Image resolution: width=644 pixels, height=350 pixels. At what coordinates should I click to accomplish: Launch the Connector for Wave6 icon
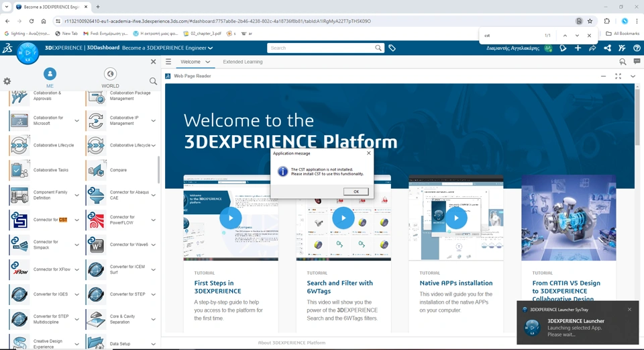click(96, 245)
